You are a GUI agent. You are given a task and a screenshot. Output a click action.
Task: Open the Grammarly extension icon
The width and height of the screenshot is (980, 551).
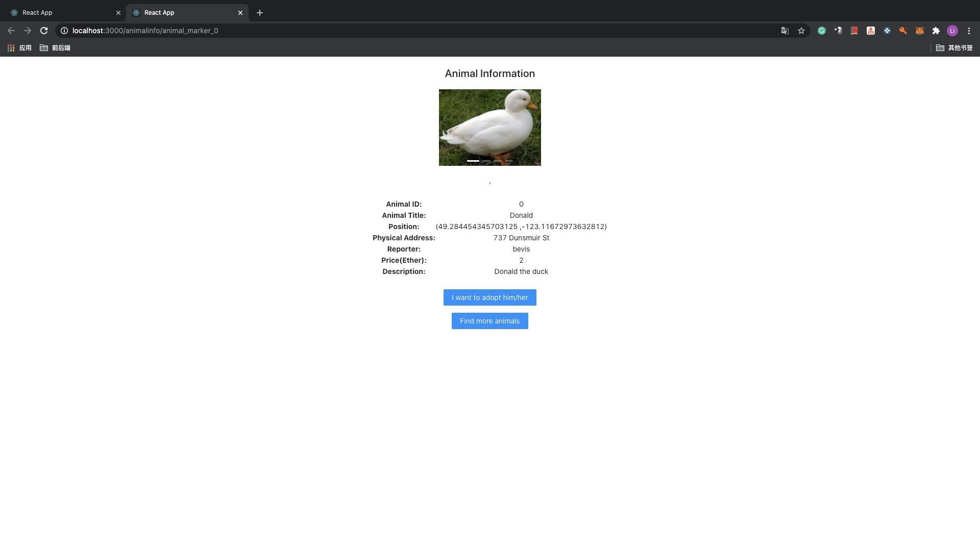pyautogui.click(x=821, y=31)
